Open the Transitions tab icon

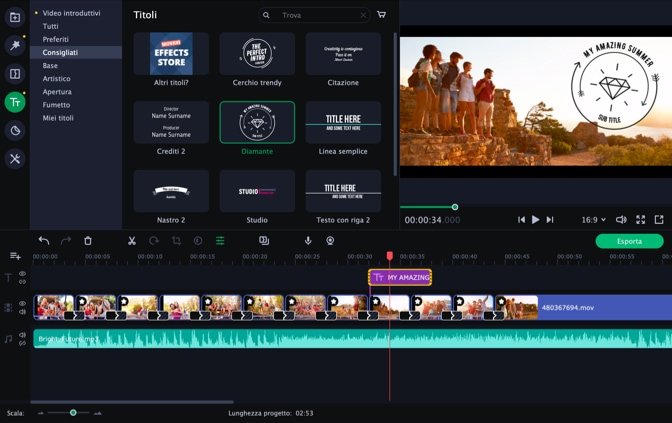coord(15,74)
